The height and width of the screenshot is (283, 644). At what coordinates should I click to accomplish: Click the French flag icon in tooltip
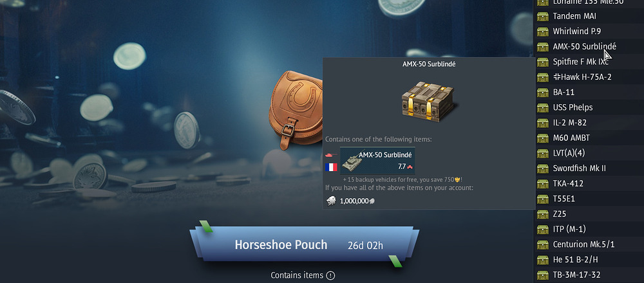pyautogui.click(x=330, y=167)
